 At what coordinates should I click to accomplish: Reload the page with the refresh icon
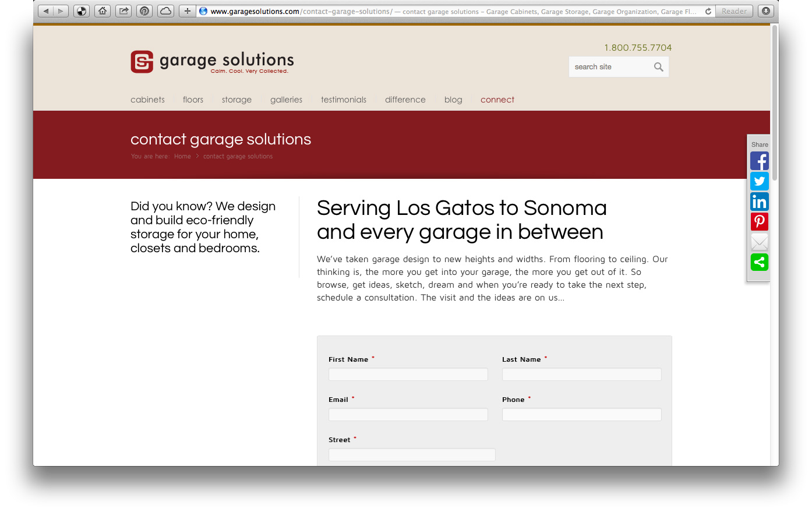708,11
